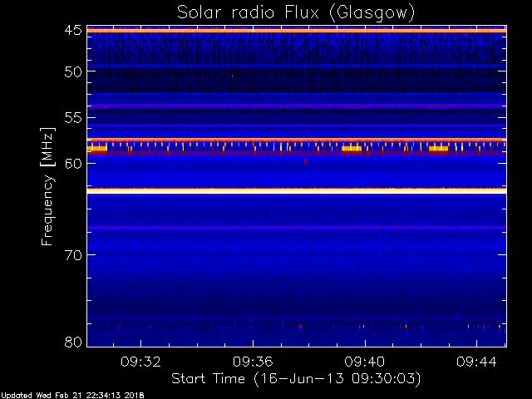Click the faint purple line near 67 MHz

[295, 227]
